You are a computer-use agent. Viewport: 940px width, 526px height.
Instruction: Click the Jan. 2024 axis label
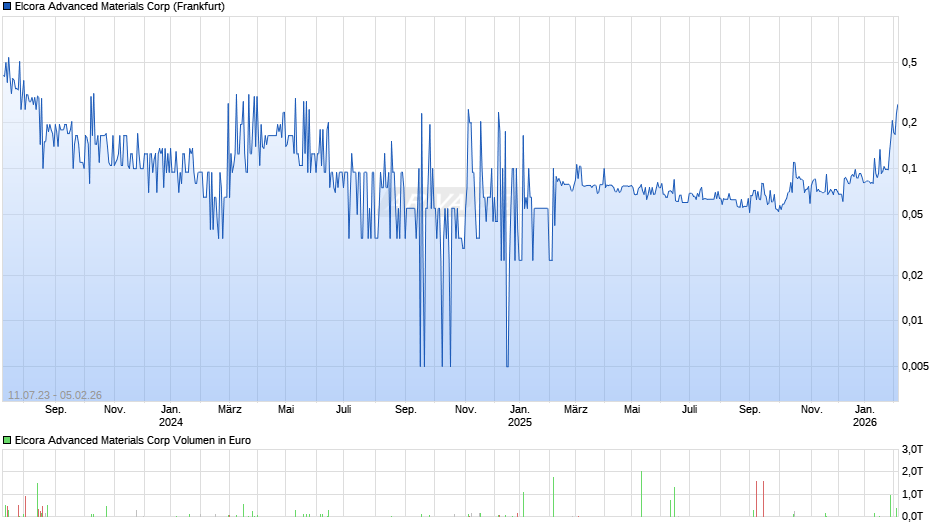pos(171,416)
